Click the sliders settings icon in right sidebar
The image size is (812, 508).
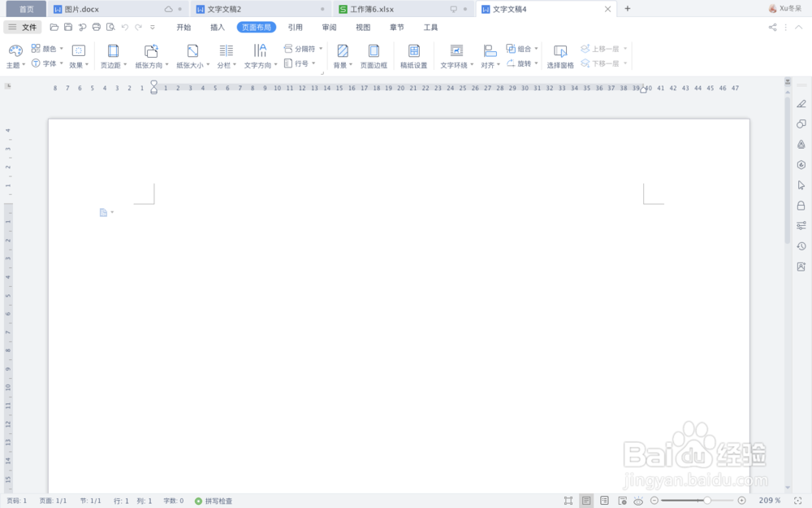coord(801,225)
